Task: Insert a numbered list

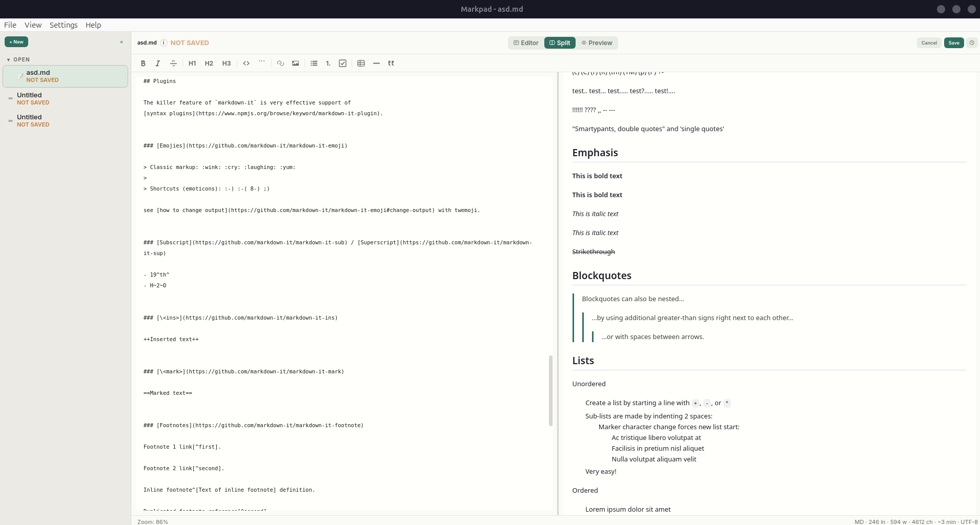Action: 328,64
